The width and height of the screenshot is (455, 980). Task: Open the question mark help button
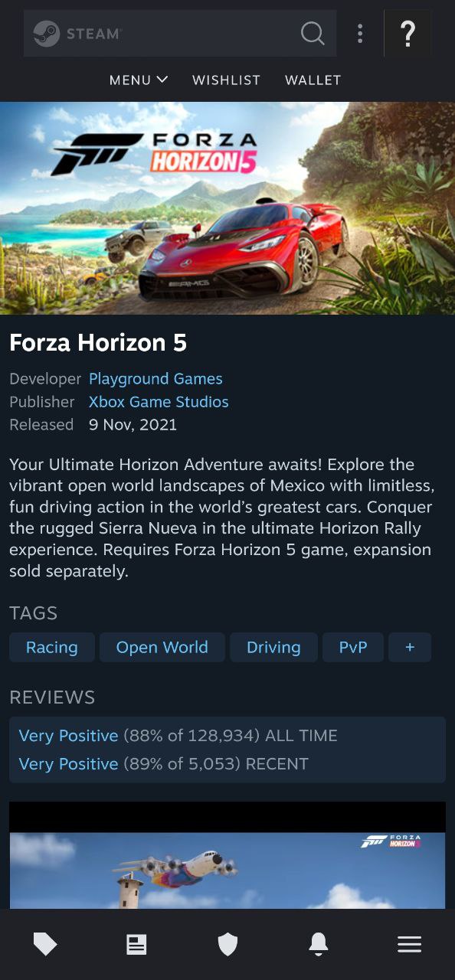[408, 34]
